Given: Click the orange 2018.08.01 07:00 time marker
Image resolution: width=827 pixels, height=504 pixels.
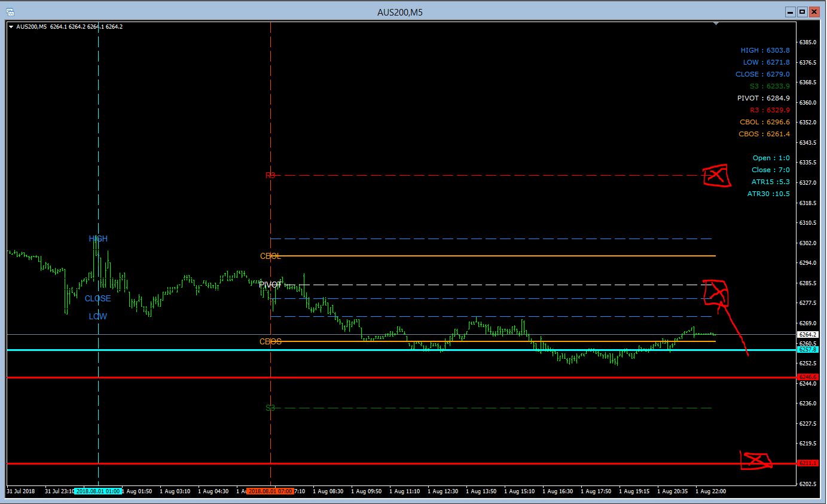Looking at the screenshot, I should point(270,491).
